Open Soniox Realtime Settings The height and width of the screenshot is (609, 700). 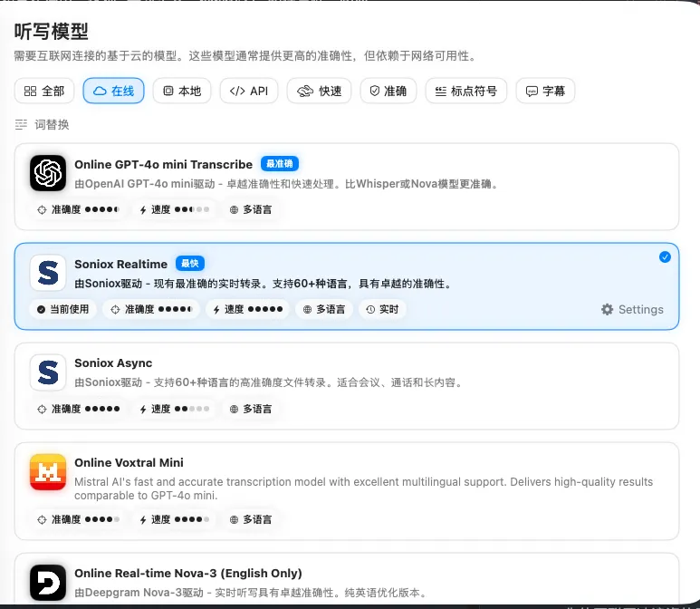[x=632, y=309]
